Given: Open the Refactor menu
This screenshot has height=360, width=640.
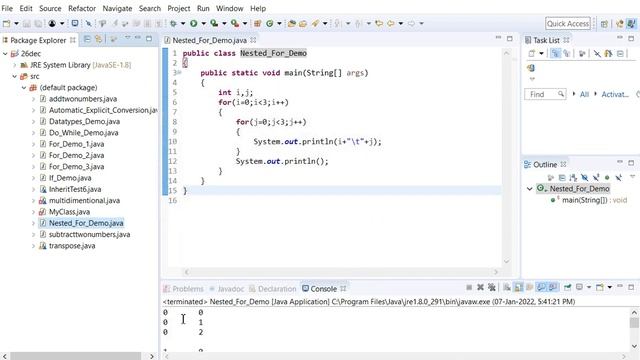Looking at the screenshot, I should click(82, 8).
